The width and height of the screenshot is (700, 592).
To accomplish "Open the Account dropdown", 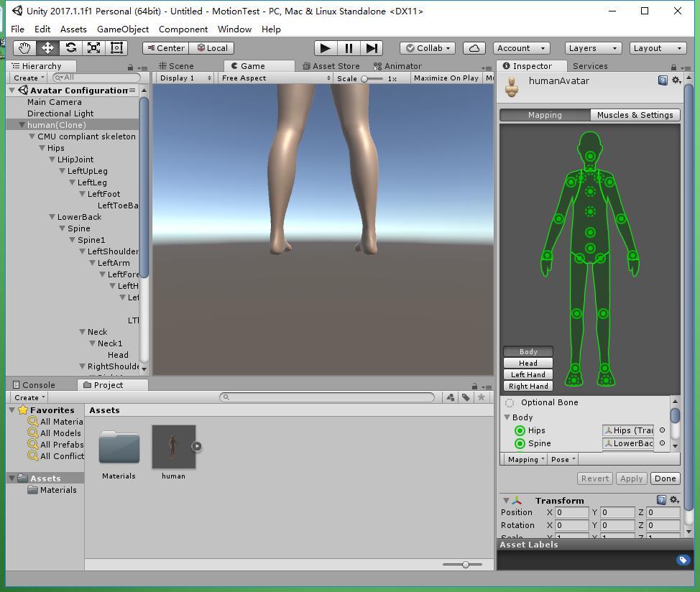I will click(x=522, y=48).
